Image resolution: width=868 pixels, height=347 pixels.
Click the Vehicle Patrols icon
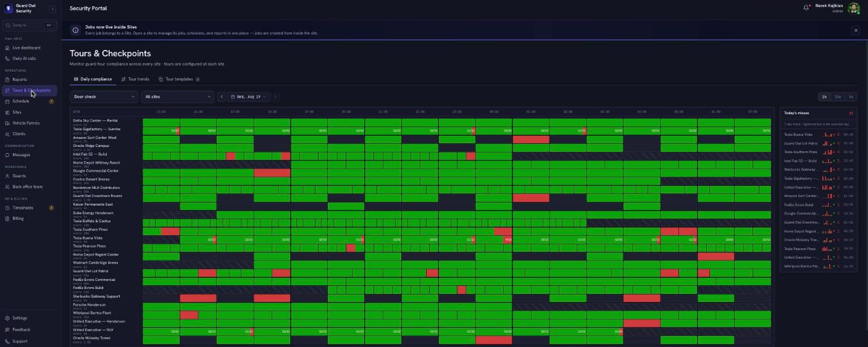7,123
